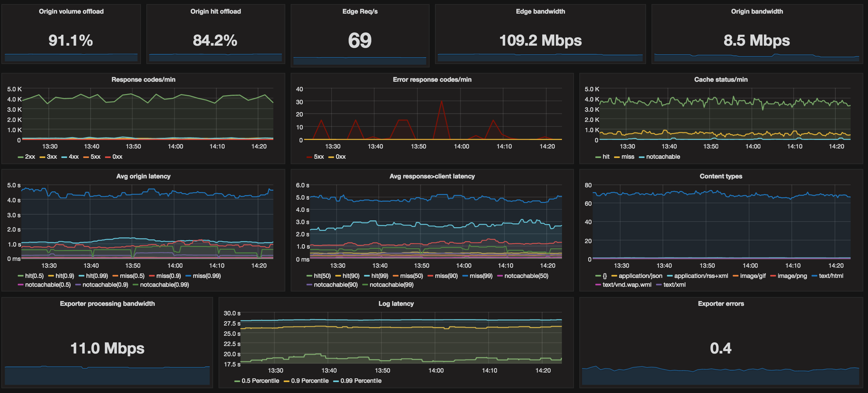Toggle hit(0.5) in Avg origin latency legend

point(34,276)
